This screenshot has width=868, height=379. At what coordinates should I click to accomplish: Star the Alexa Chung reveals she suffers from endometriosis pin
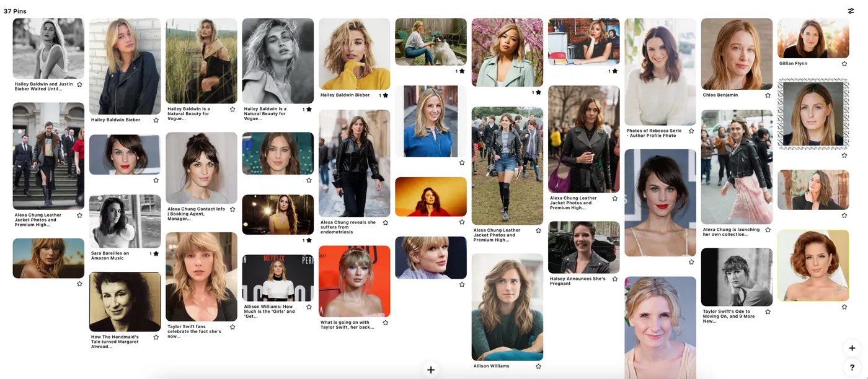click(385, 223)
